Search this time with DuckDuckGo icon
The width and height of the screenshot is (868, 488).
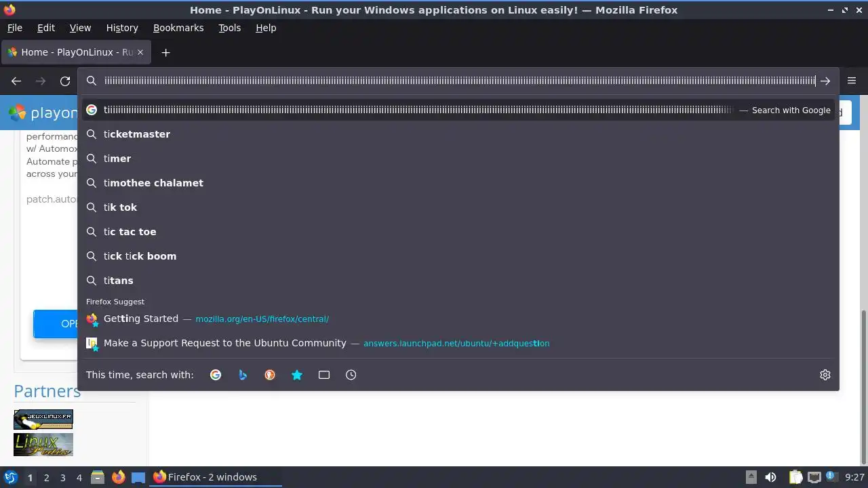click(270, 375)
